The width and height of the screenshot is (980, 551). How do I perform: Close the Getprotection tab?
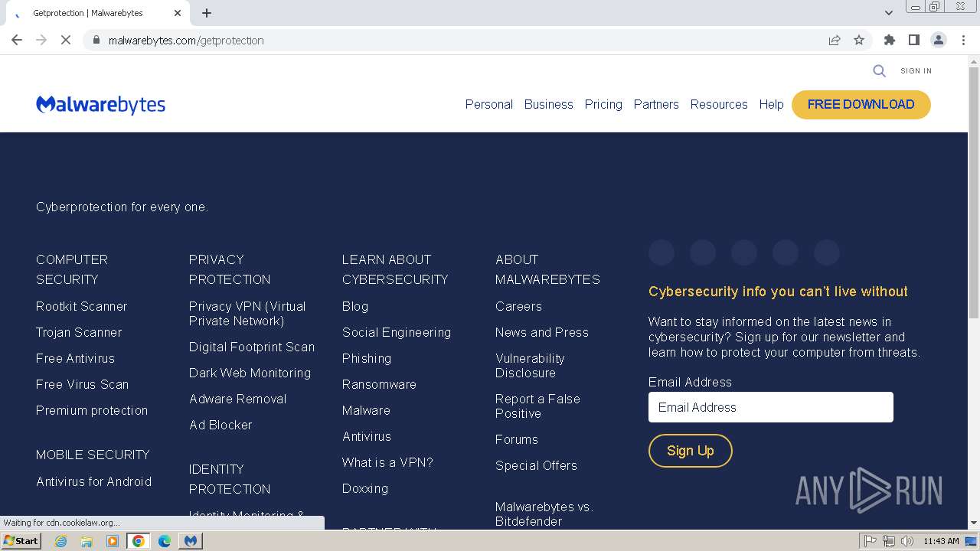click(178, 13)
